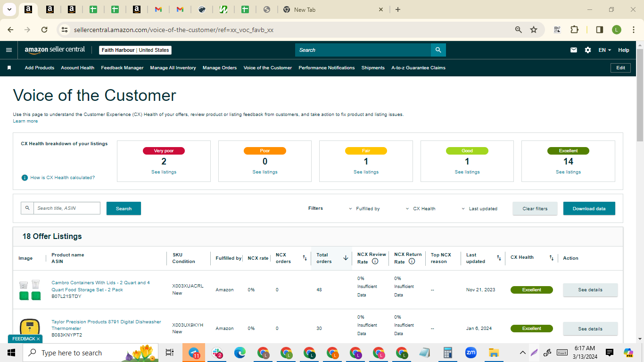Screen dimensions: 644x362
Task: Click the Help link in header
Action: coord(624,50)
